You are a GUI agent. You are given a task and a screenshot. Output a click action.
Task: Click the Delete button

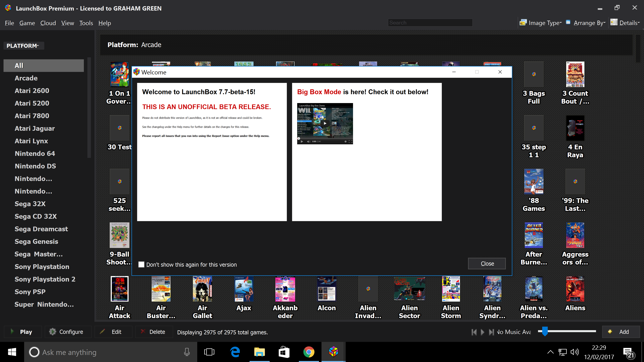[154, 332]
